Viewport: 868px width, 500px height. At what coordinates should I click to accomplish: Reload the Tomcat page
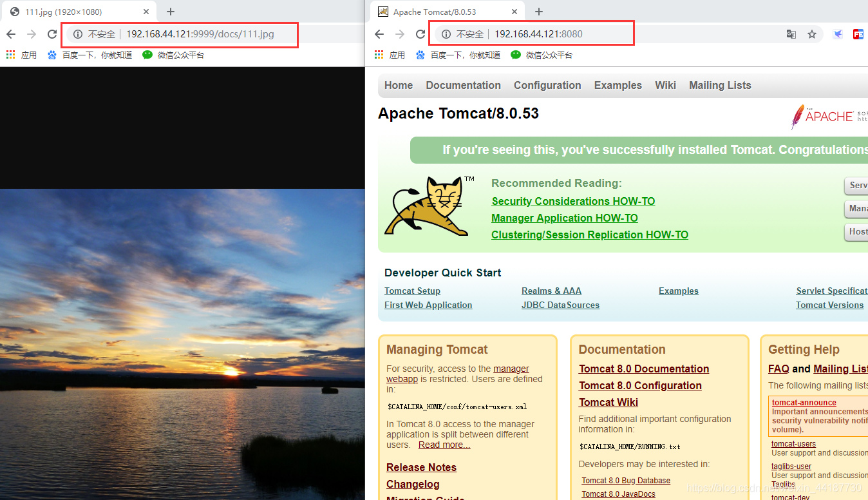tap(420, 34)
